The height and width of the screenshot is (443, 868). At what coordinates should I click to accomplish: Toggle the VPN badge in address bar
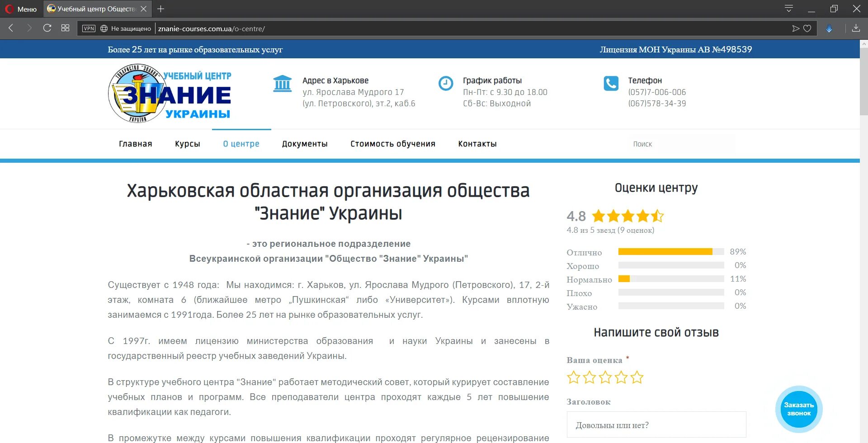point(89,28)
